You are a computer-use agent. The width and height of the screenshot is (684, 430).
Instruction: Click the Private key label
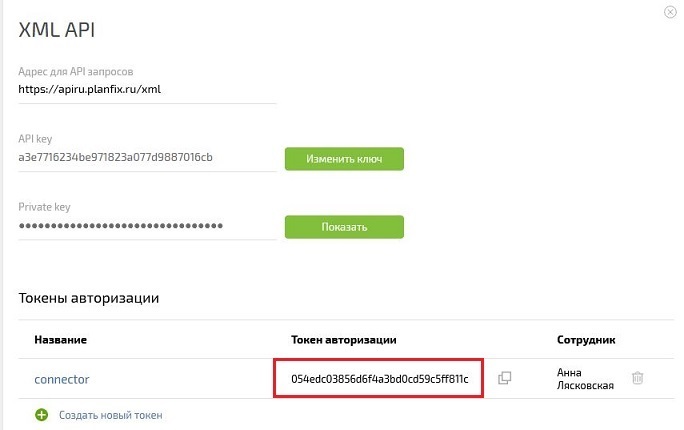tap(44, 207)
